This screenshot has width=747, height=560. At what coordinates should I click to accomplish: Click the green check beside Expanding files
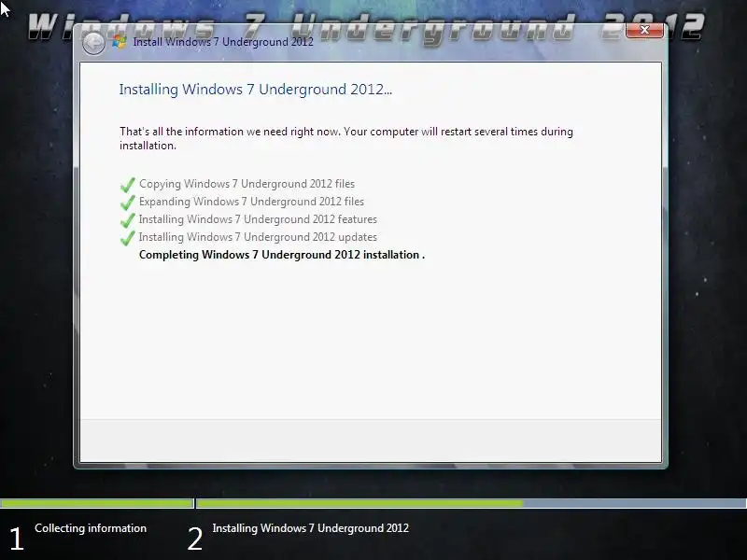(128, 202)
